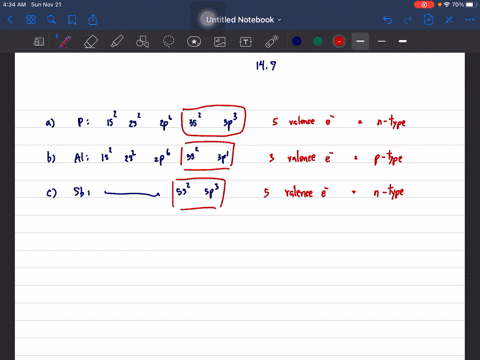Screen dimensions: 480x360
Task: Select the selected first stroke thickness
Action: point(360,41)
